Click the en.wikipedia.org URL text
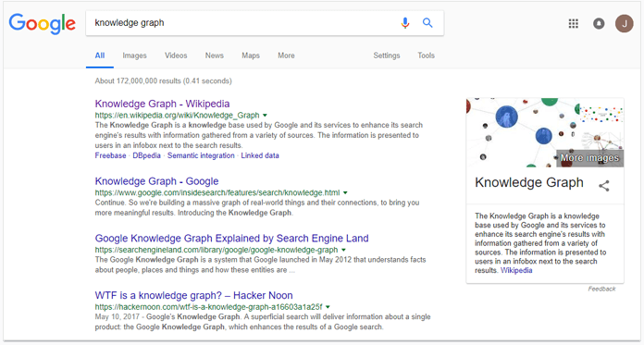The height and width of the screenshot is (345, 644). (177, 115)
